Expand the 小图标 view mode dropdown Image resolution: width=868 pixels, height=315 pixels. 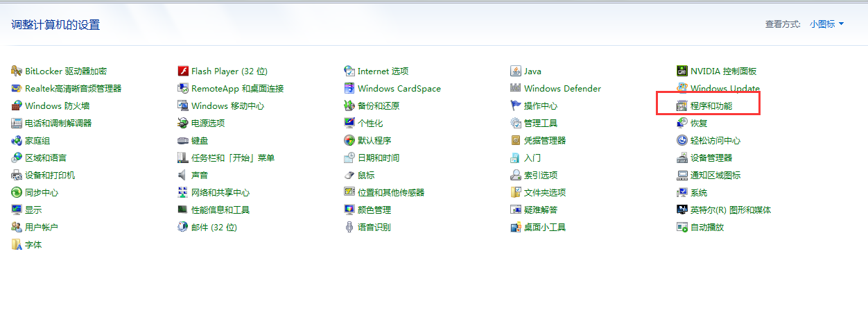pos(826,24)
